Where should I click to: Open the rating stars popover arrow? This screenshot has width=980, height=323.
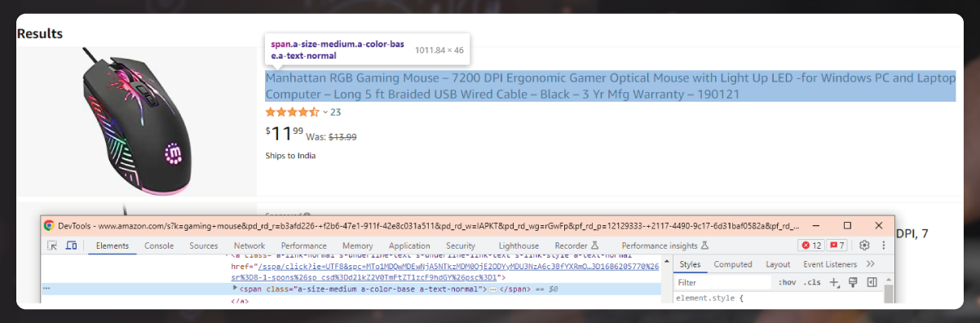325,113
